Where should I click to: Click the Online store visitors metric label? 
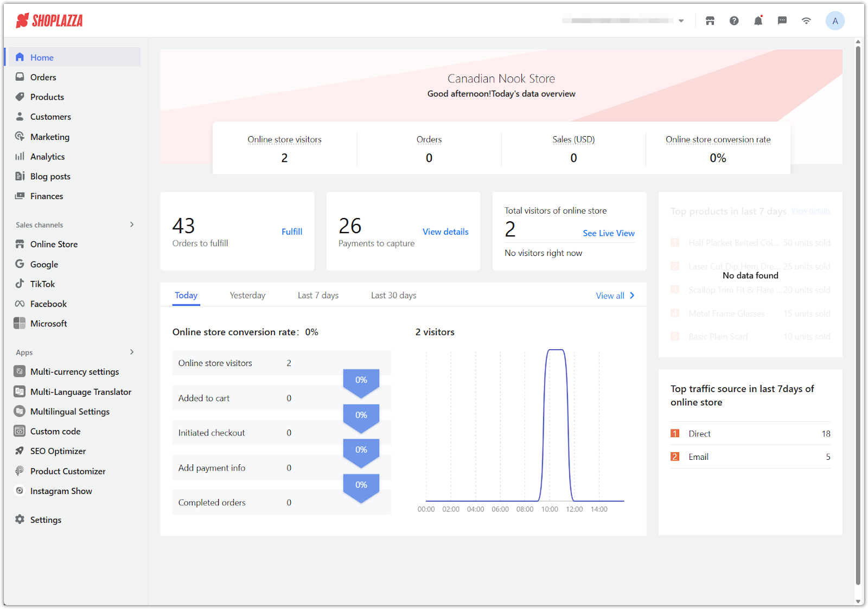[285, 139]
